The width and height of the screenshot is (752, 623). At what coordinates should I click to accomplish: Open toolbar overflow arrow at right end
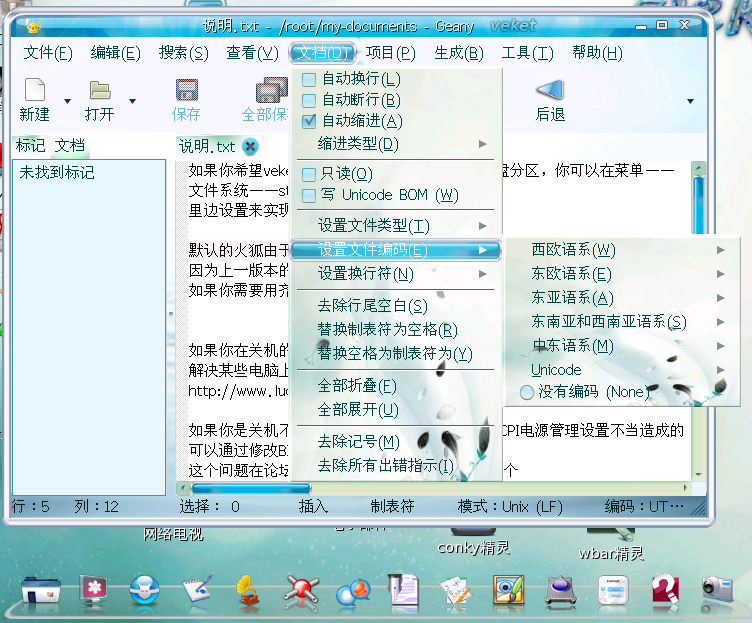pyautogui.click(x=690, y=101)
